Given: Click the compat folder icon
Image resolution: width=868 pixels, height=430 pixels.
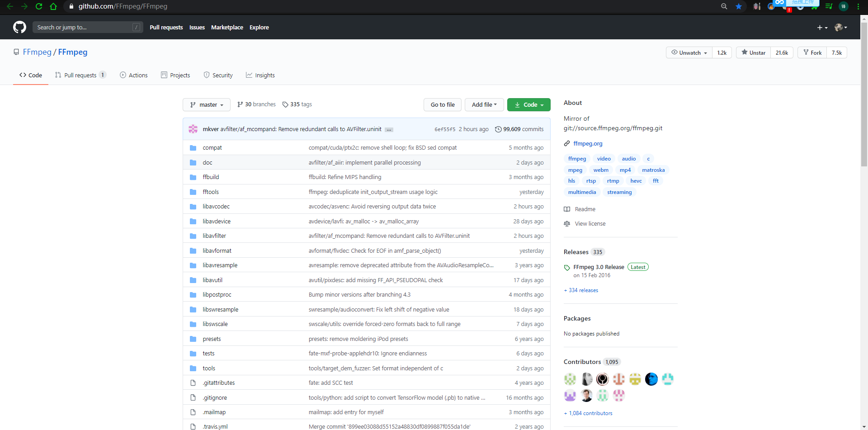Looking at the screenshot, I should pos(193,148).
